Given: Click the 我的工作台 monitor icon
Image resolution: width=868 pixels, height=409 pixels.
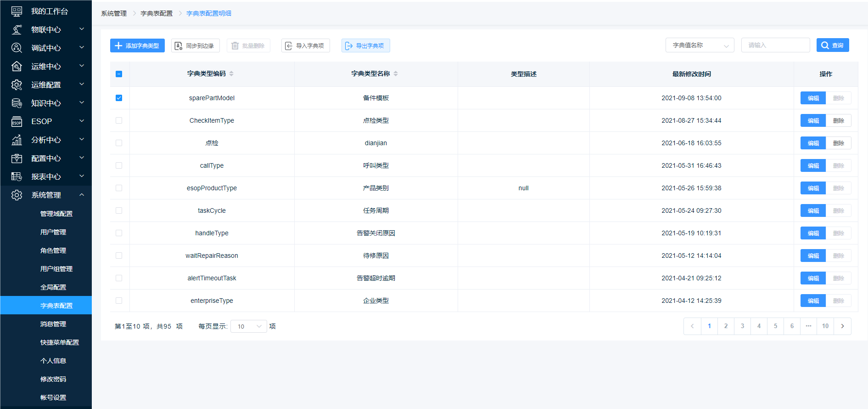Looking at the screenshot, I should coord(17,11).
